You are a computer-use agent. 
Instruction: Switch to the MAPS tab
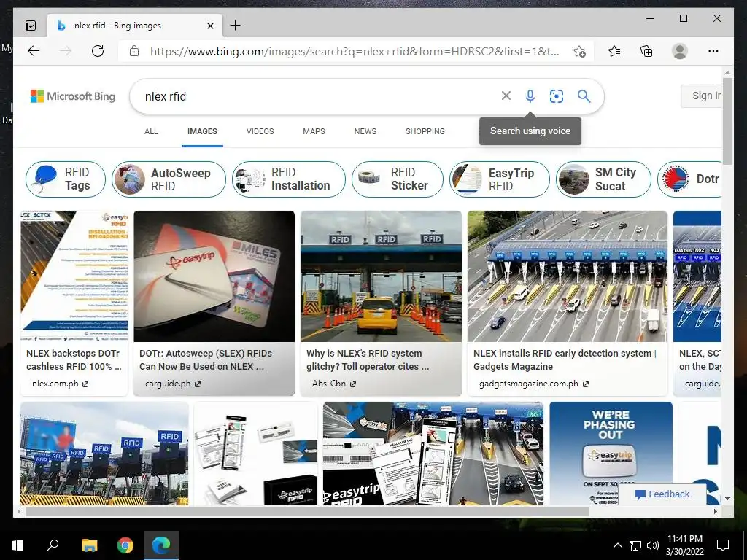[314, 131]
